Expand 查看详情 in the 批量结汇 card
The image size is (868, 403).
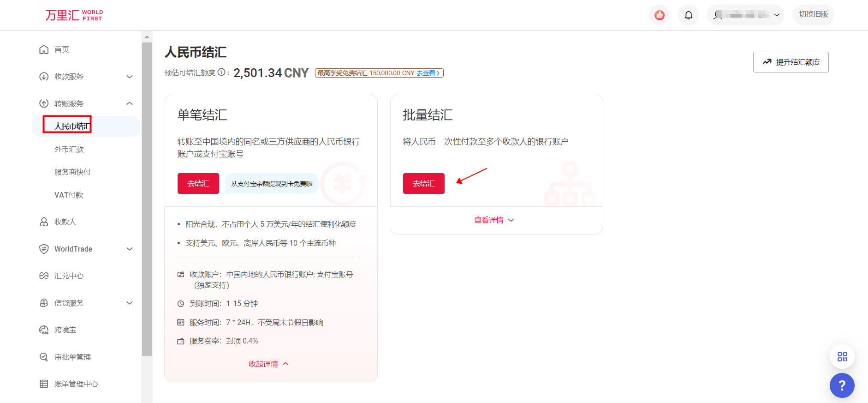pos(493,220)
